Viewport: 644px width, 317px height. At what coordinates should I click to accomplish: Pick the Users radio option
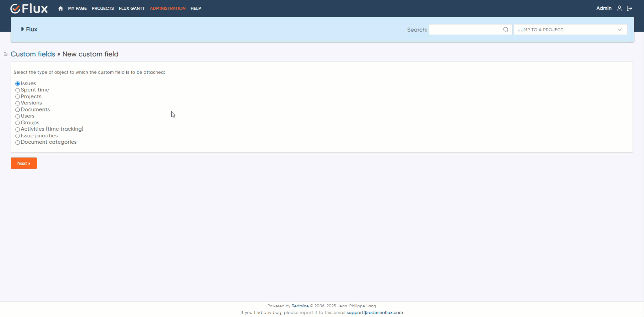point(17,116)
